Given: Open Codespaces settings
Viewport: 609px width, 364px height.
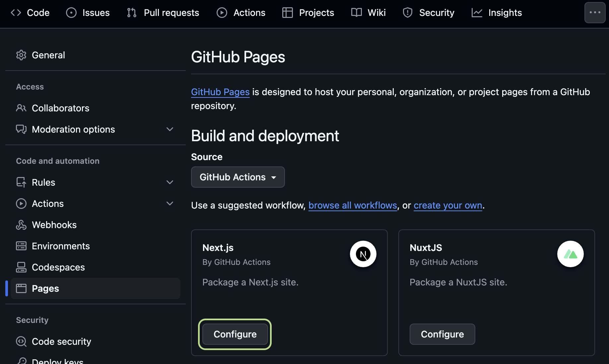Looking at the screenshot, I should (96, 267).
